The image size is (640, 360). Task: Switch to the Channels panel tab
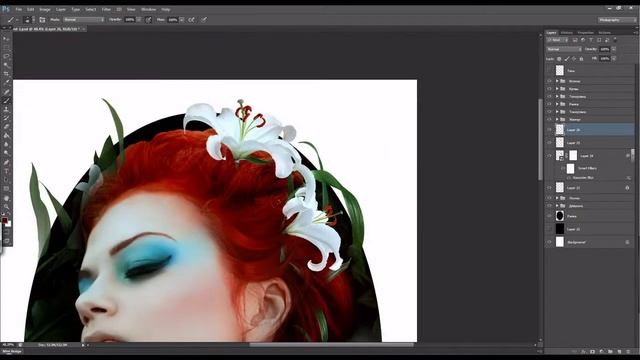pos(567,33)
